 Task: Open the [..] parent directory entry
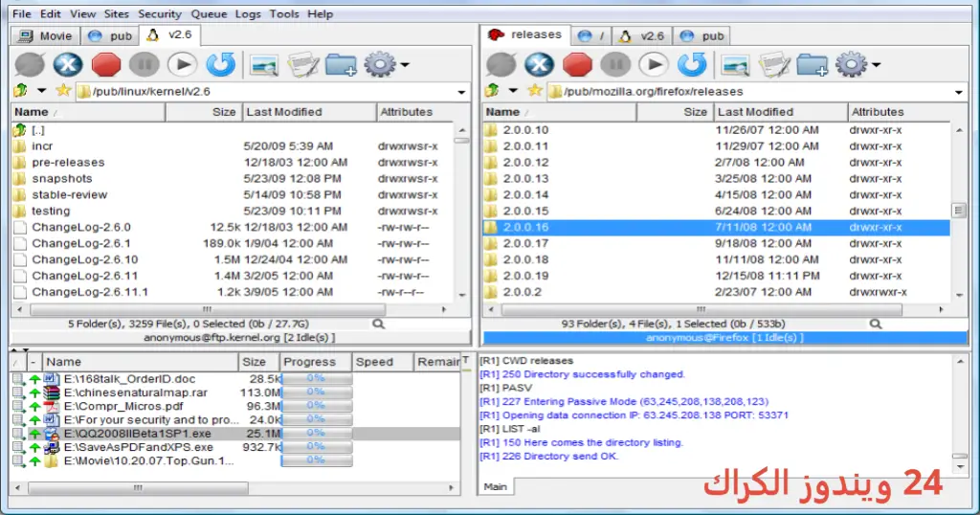[x=38, y=130]
